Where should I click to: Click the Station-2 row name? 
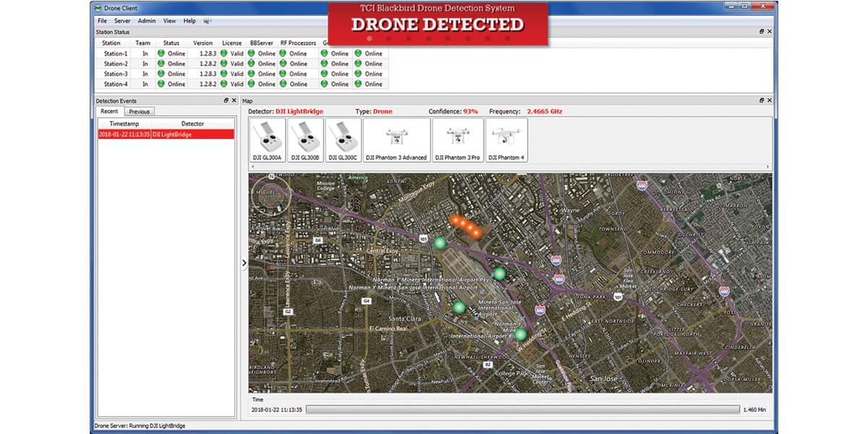(x=116, y=64)
